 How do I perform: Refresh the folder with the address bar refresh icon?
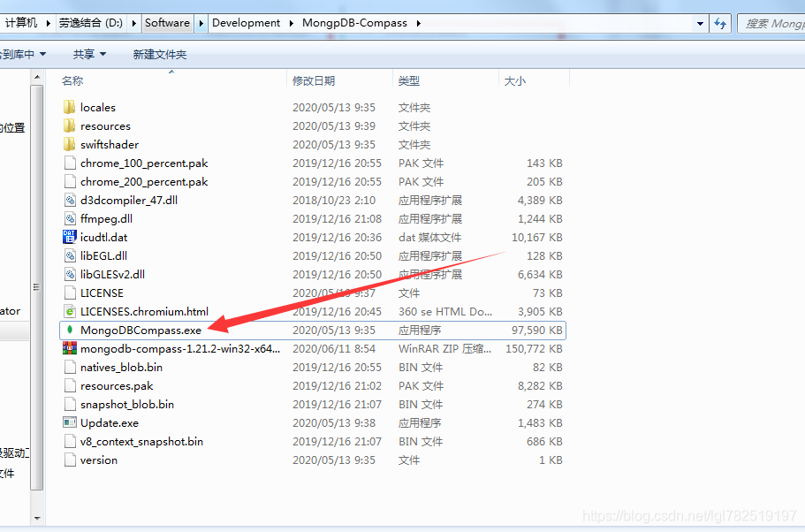[720, 23]
